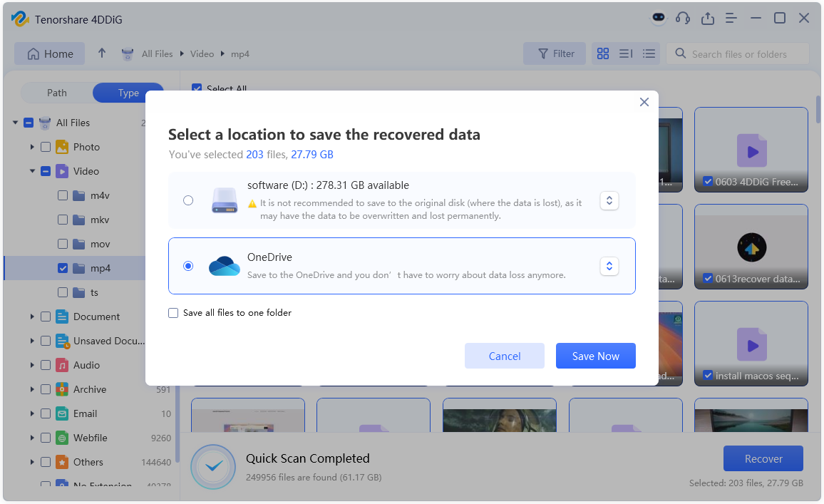Open the chatbot assistant icon in title bar
This screenshot has height=504, width=824.
[659, 19]
